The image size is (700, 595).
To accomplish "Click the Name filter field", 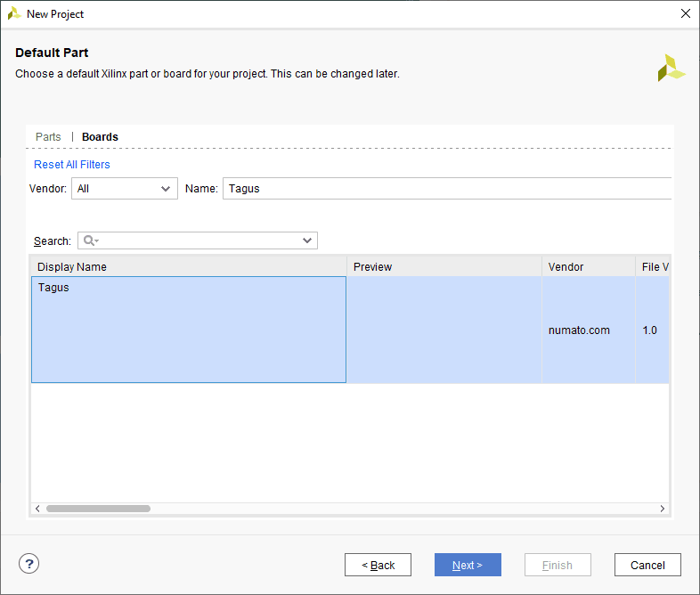I will [x=445, y=189].
